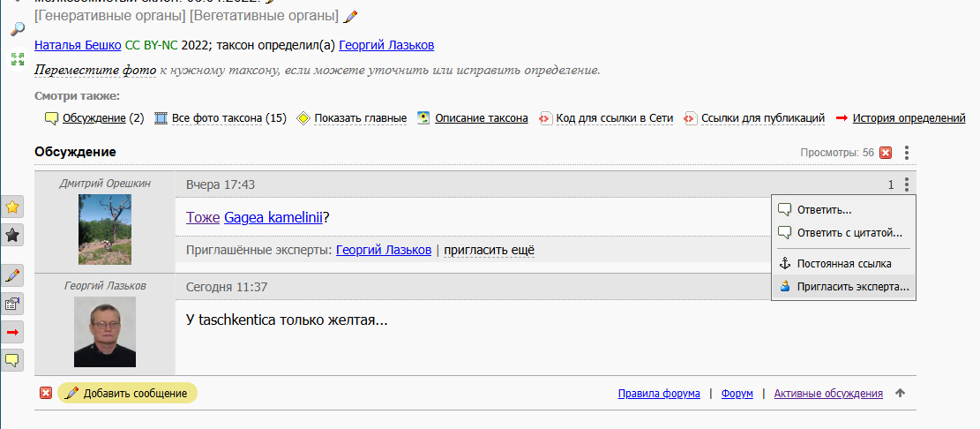The width and height of the screenshot is (980, 429).
Task: Click red X beside Добавить сообщение
Action: click(46, 393)
